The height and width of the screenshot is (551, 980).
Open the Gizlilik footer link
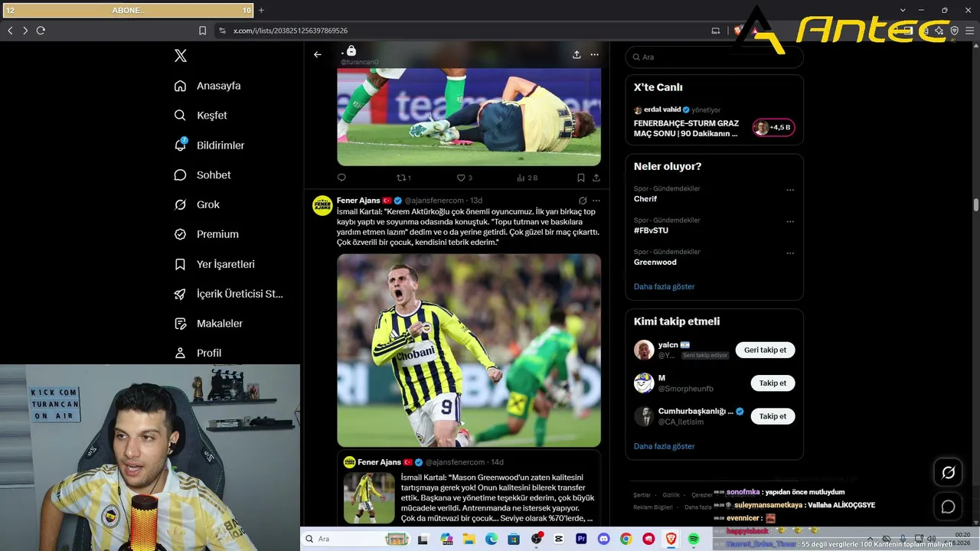(x=671, y=495)
